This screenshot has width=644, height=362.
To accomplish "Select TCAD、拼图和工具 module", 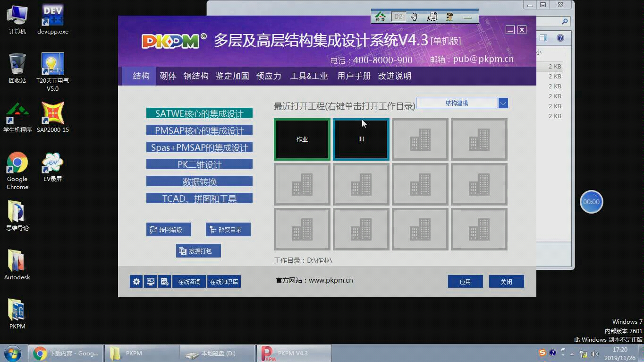I will pyautogui.click(x=199, y=198).
